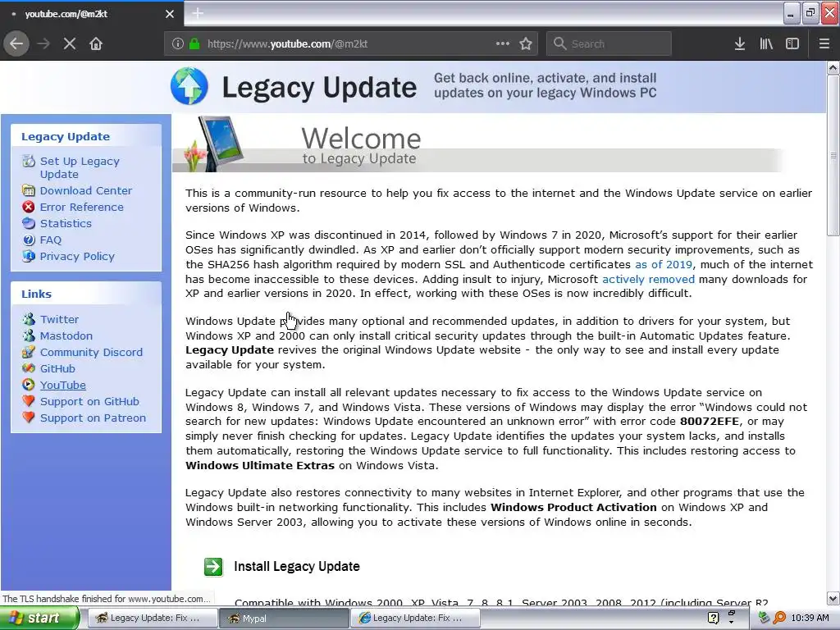
Task: Follow the 'actively removed' link
Action: tap(648, 279)
